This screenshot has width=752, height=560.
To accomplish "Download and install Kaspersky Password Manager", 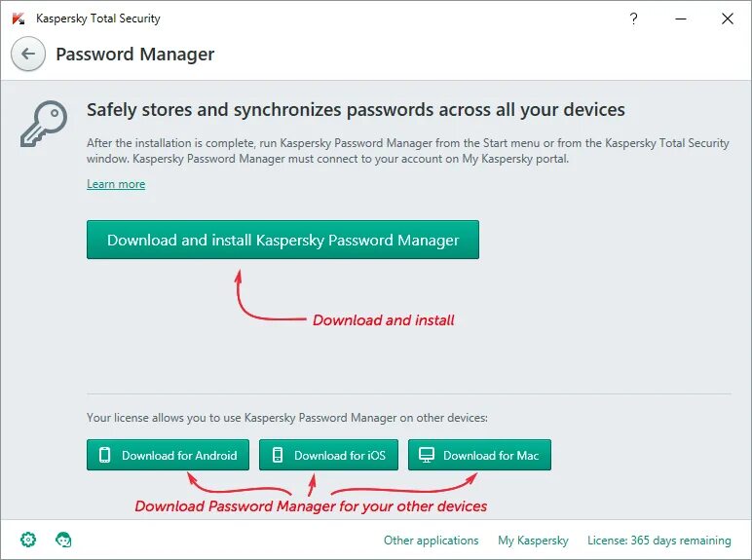I will pyautogui.click(x=282, y=240).
